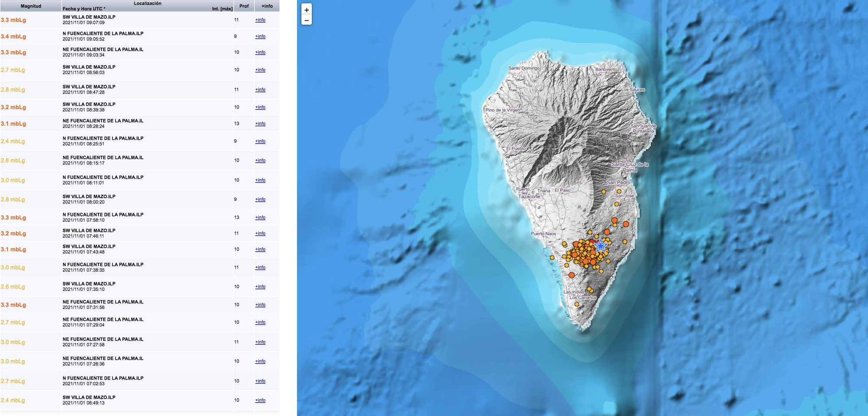Viewport: 868px width, 416px height.
Task: Open +info for the 2.4 mbLg 06:49:13 event
Action: [x=260, y=400]
